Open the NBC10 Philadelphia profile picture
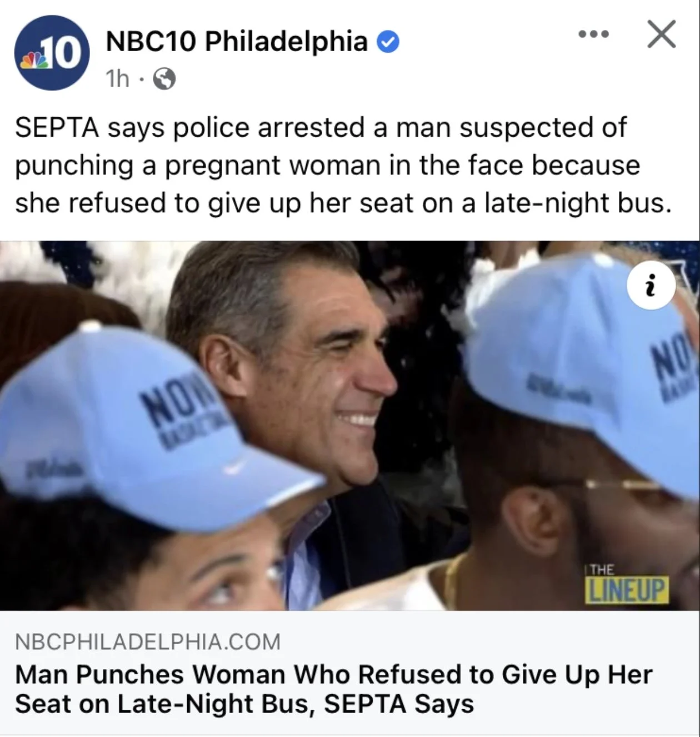Screen dimensions: 700x737 [x=52, y=53]
